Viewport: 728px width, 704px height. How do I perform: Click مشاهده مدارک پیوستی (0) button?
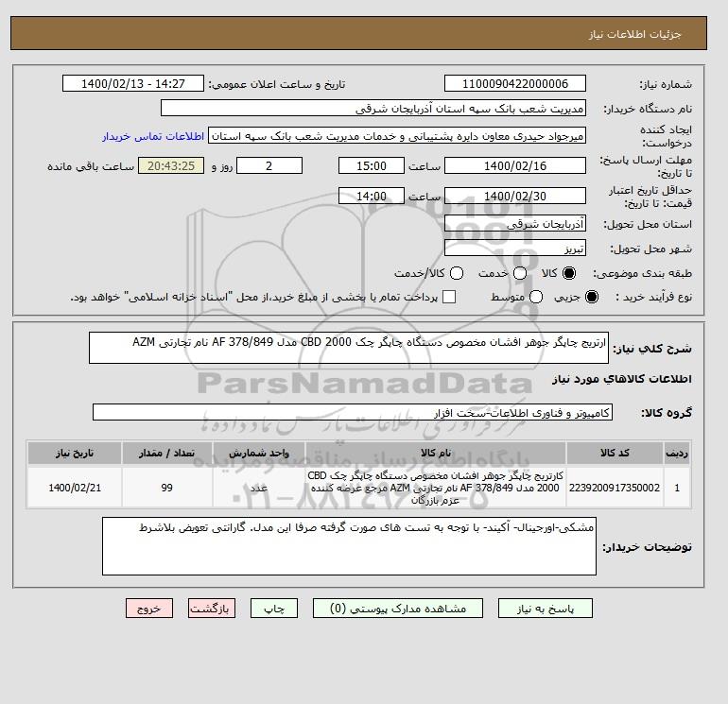pyautogui.click(x=398, y=609)
